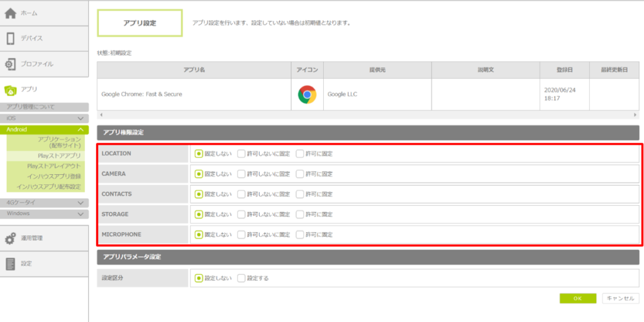Select 許可に固定 for LOCATION
The height and width of the screenshot is (322, 644).
coord(300,153)
